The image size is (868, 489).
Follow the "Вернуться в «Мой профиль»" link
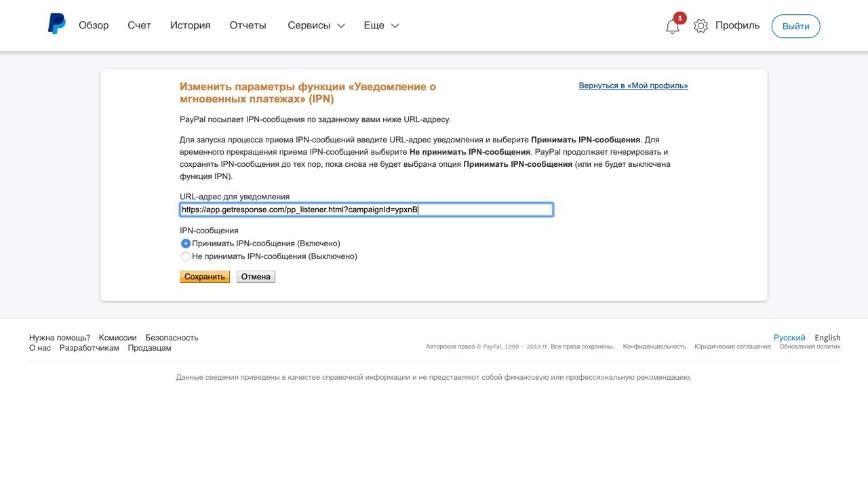pos(633,85)
